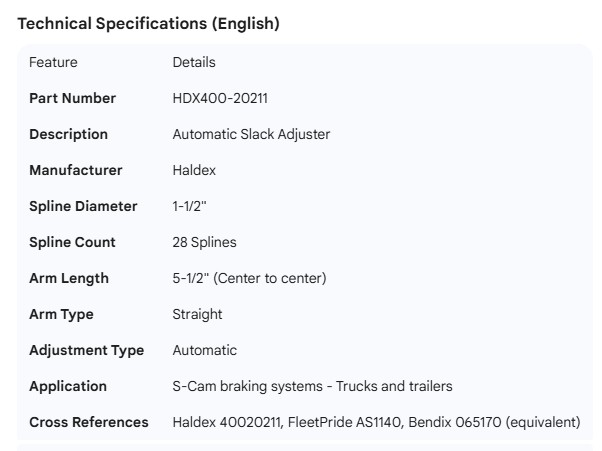This screenshot has height=451, width=602.
Task: Click the Technical Specifications (English) heading
Action: [x=149, y=24]
